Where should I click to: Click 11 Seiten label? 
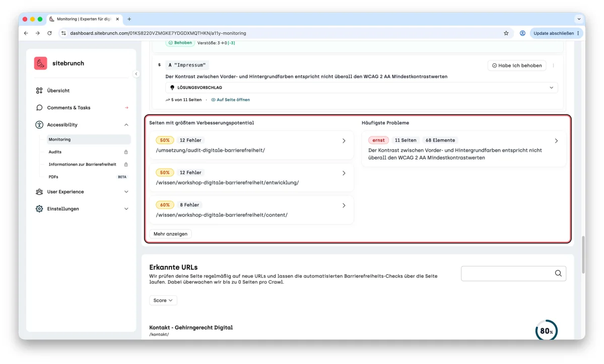tap(406, 140)
